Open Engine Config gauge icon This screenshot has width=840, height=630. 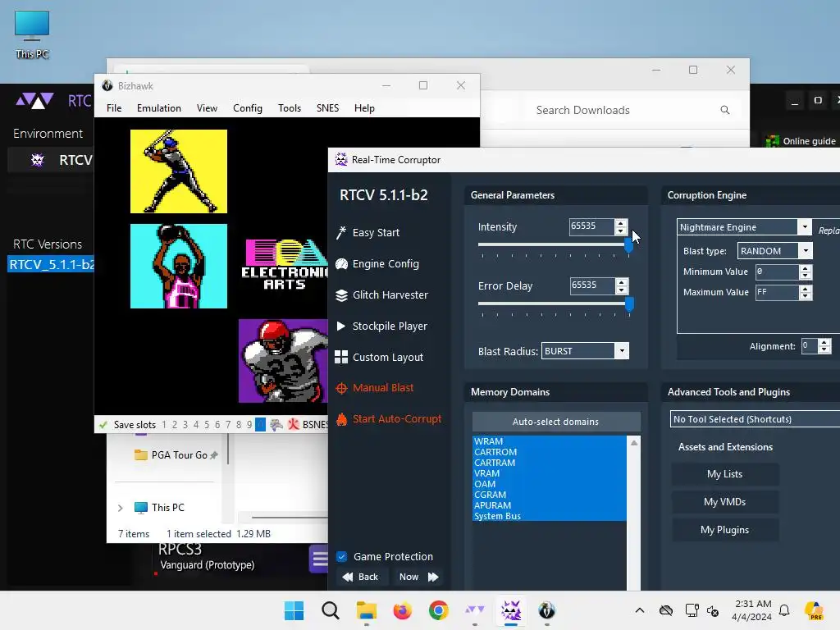click(341, 263)
